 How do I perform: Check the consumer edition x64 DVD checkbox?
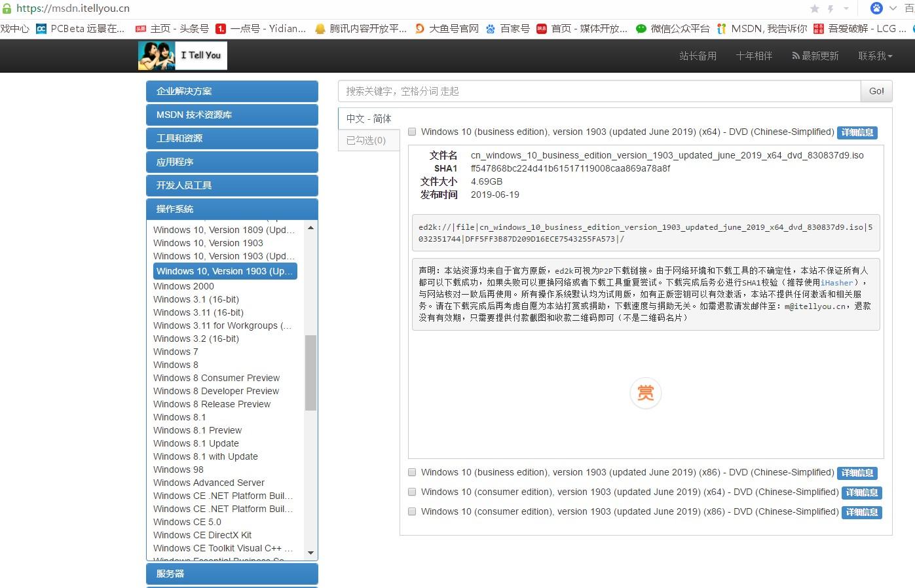412,492
